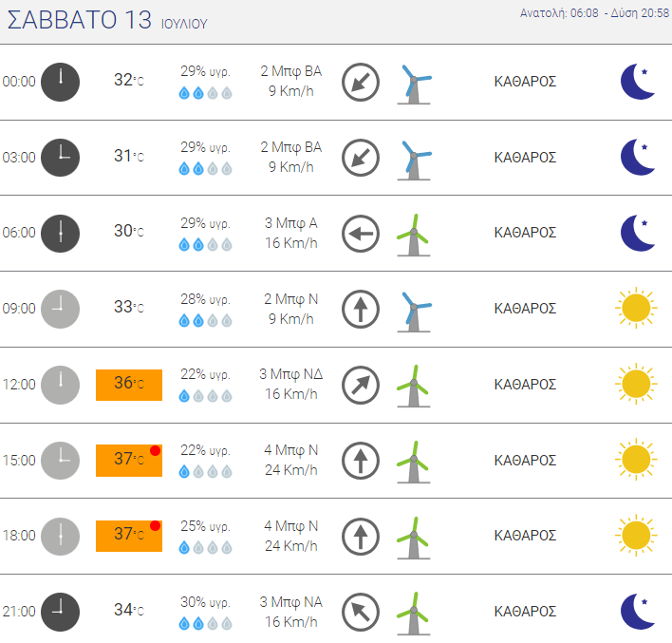Screen dimensions: 672x643
Task: Click the sunrise and sunset times text
Action: (594, 13)
